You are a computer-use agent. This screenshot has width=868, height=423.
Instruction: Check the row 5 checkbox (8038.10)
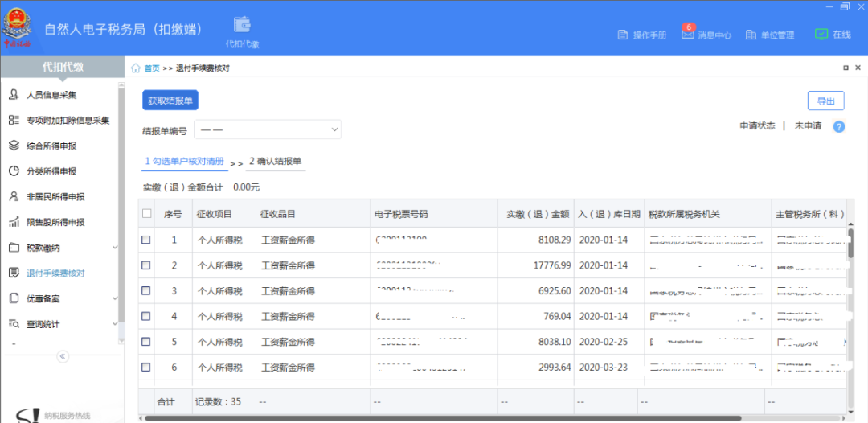(145, 342)
